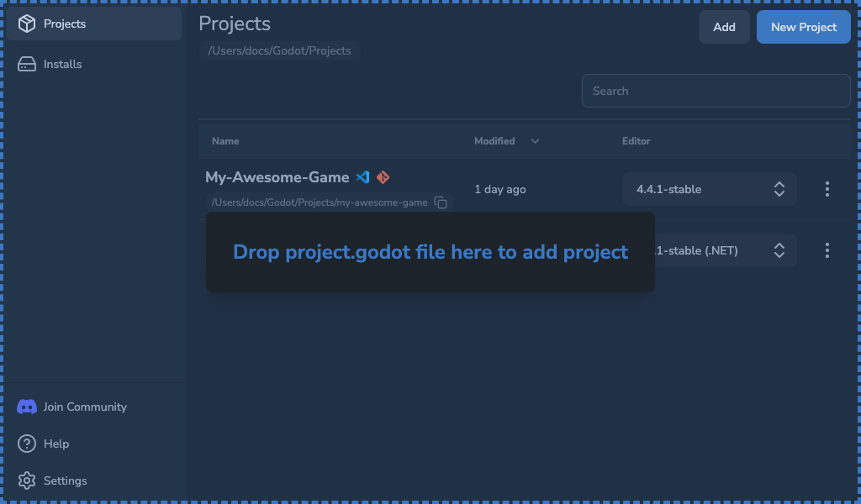Open My-Awesome-Game in Visual Studio Code
The width and height of the screenshot is (861, 504).
[362, 177]
